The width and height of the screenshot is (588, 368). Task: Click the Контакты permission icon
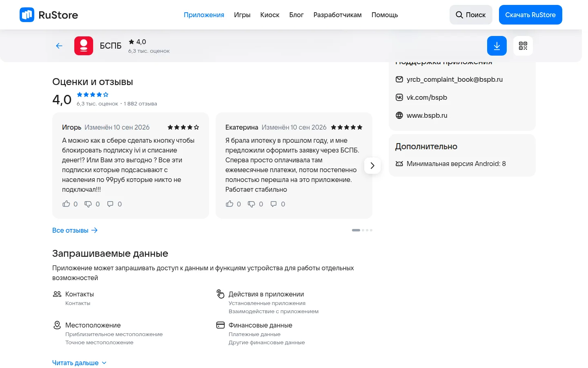tap(57, 294)
